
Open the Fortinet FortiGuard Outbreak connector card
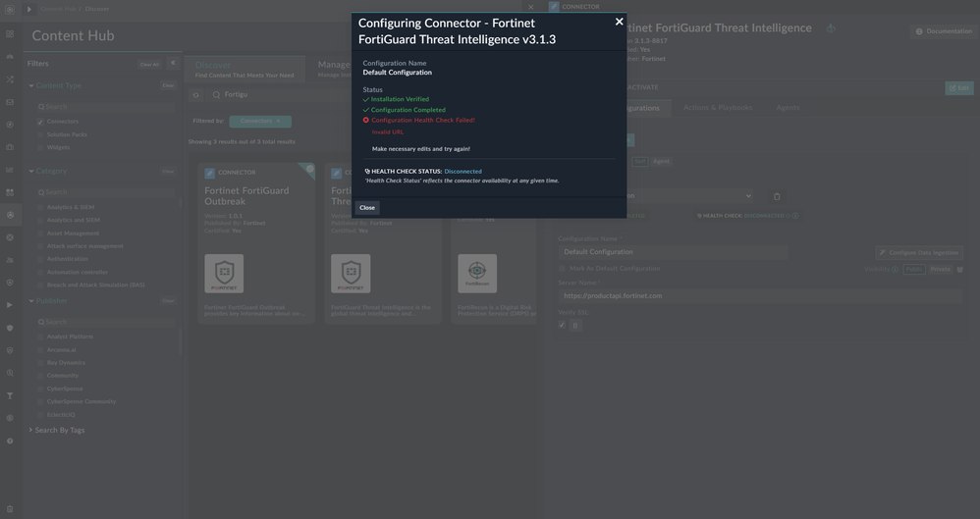coord(256,243)
